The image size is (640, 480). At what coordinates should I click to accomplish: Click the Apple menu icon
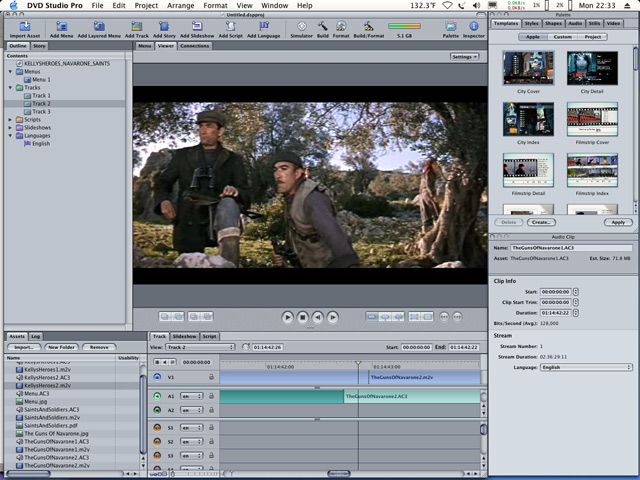click(x=13, y=5)
